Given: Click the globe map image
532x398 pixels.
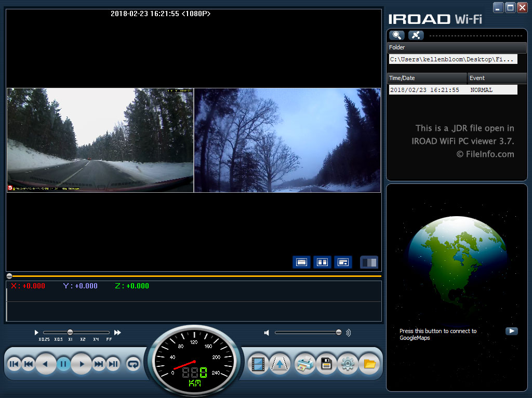Looking at the screenshot, I should click(457, 267).
